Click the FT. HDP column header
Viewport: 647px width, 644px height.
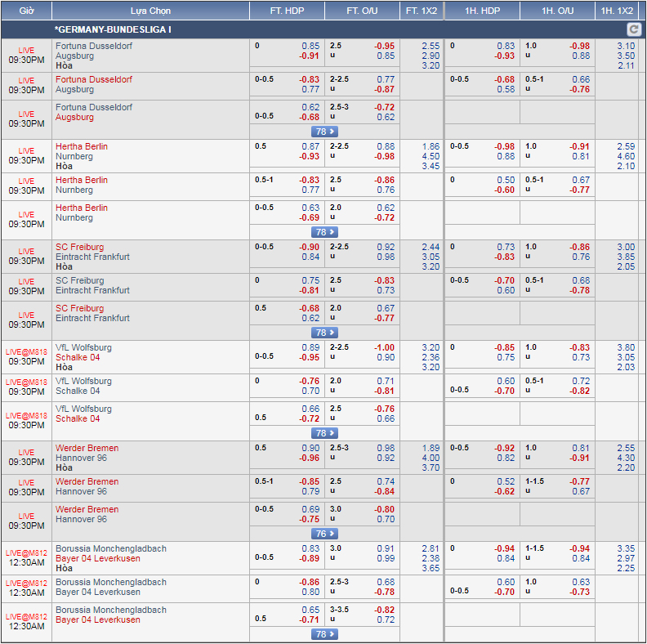287,11
